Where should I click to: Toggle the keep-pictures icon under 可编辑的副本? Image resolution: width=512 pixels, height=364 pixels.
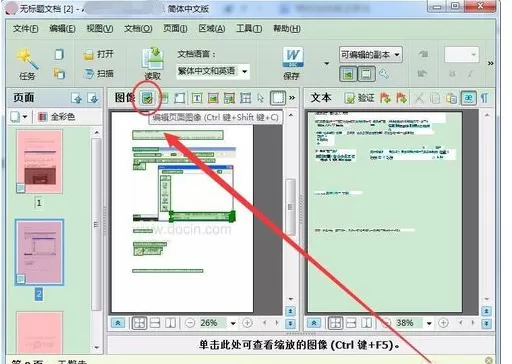[x=348, y=74]
